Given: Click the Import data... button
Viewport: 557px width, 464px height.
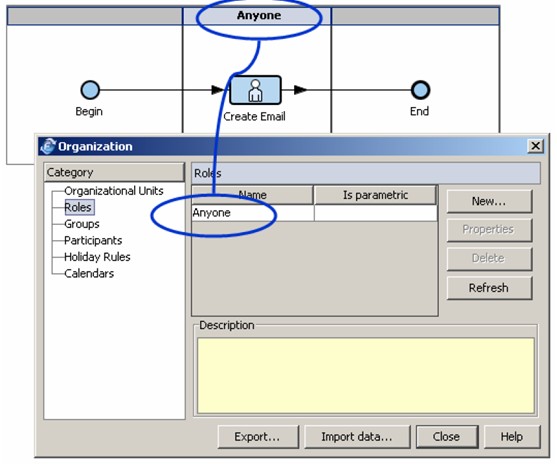Looking at the screenshot, I should point(357,436).
